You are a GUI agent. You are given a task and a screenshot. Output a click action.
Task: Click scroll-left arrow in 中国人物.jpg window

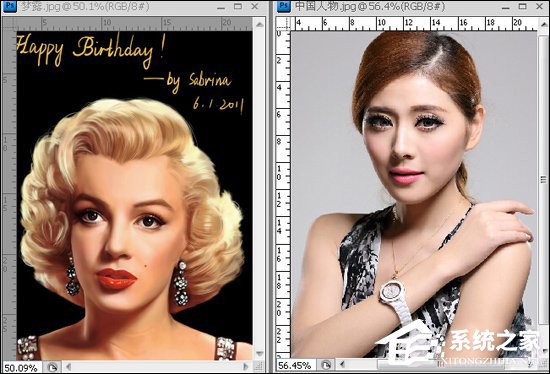[342, 365]
